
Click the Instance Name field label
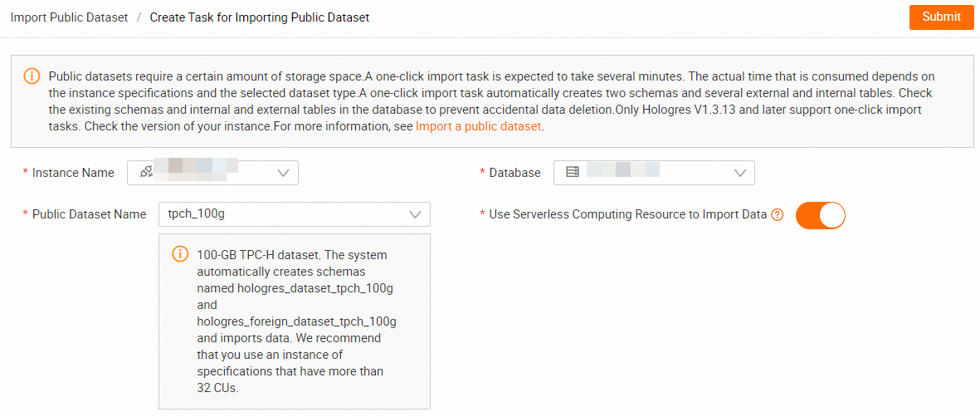pos(73,173)
